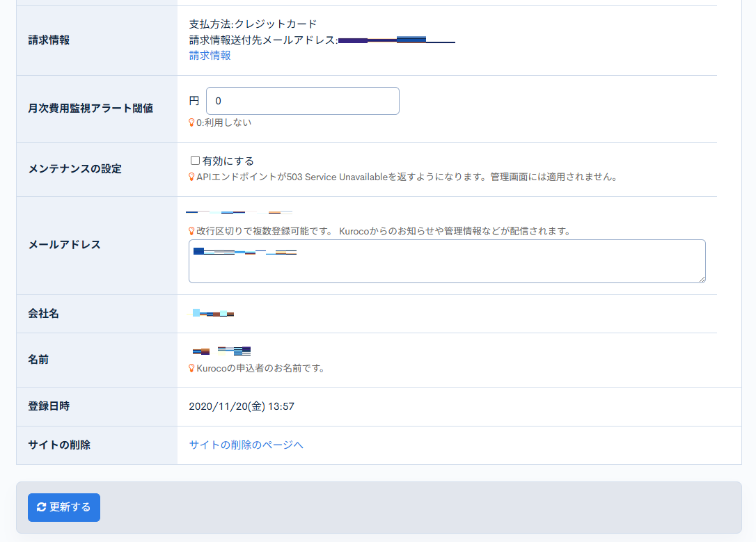Click the registration date 2020/11/20(金) 13:57

[241, 406]
